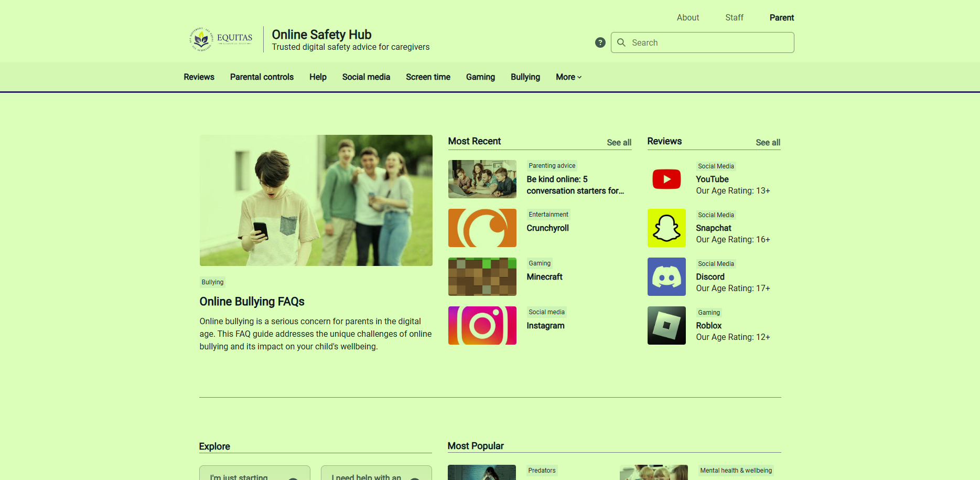Click See all beside Reviews
Image resolution: width=980 pixels, height=480 pixels.
(768, 143)
